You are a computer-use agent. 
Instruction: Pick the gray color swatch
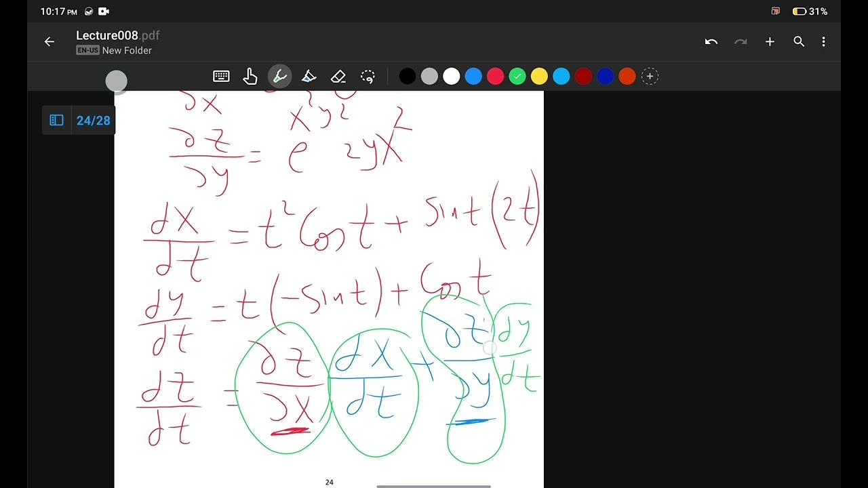coord(429,77)
